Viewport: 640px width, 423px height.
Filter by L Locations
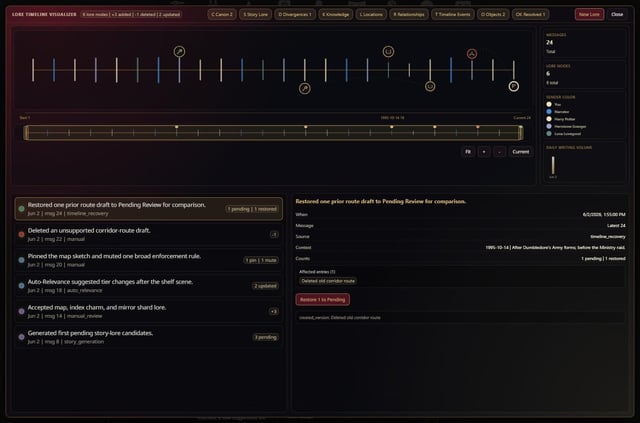(371, 14)
